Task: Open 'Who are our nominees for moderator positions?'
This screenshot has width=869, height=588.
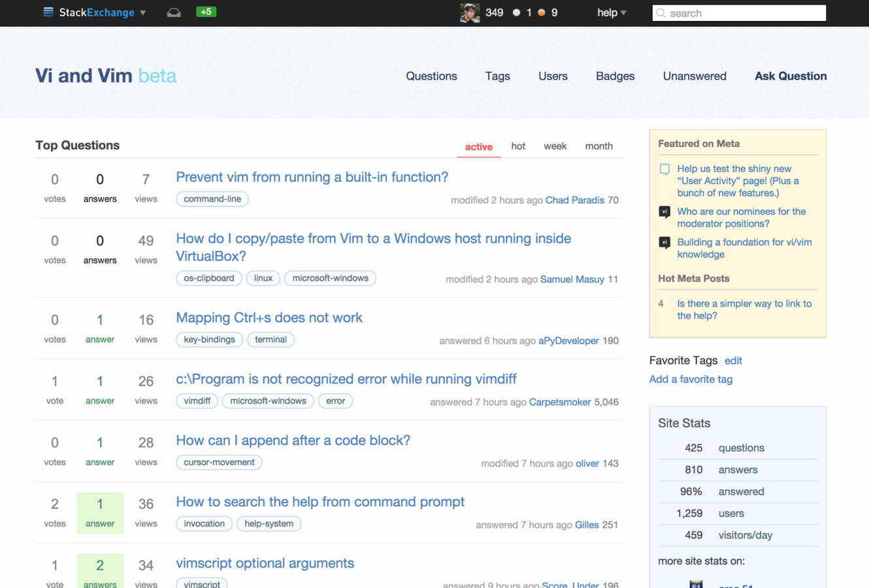Action: pos(742,218)
